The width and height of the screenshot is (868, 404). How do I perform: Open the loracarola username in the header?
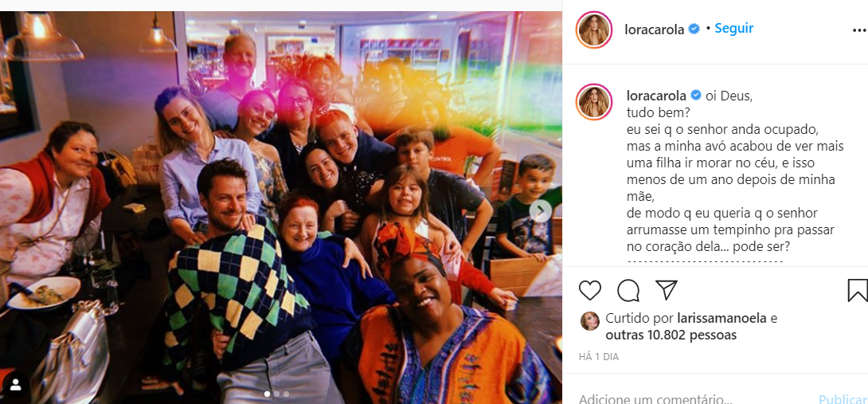(x=655, y=29)
